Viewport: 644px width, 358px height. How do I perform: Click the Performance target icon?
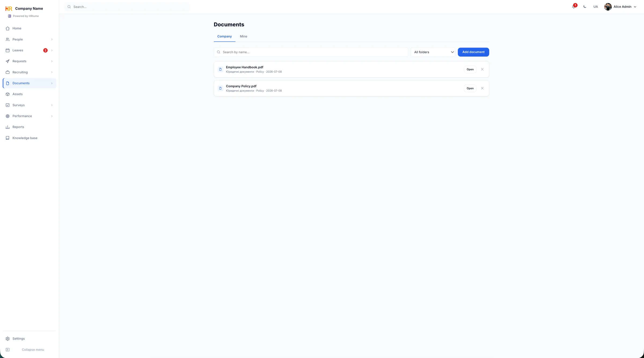pyautogui.click(x=8, y=116)
